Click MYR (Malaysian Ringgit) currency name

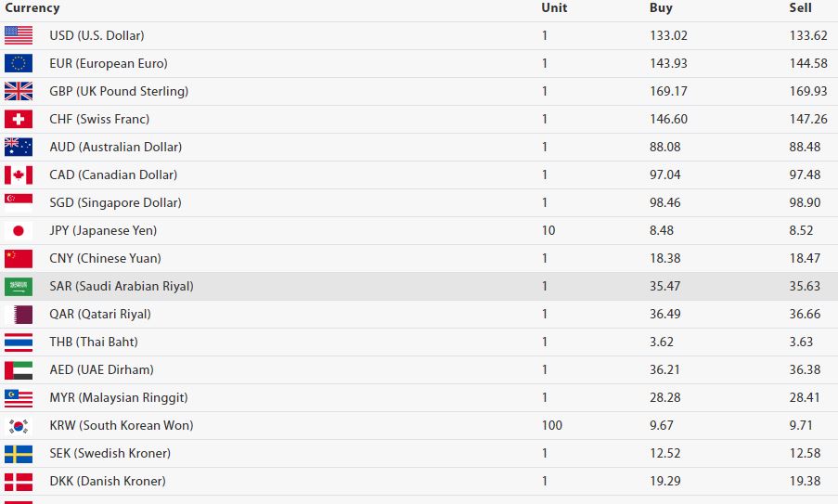point(118,397)
